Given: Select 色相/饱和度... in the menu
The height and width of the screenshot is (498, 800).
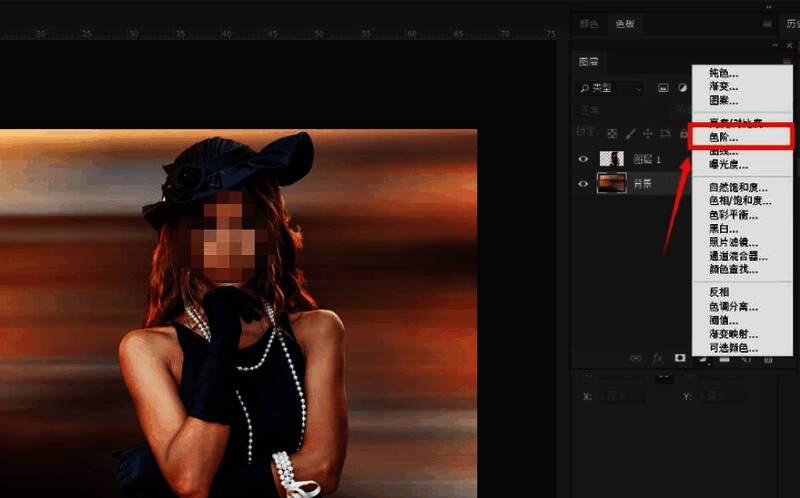Looking at the screenshot, I should click(x=740, y=201).
